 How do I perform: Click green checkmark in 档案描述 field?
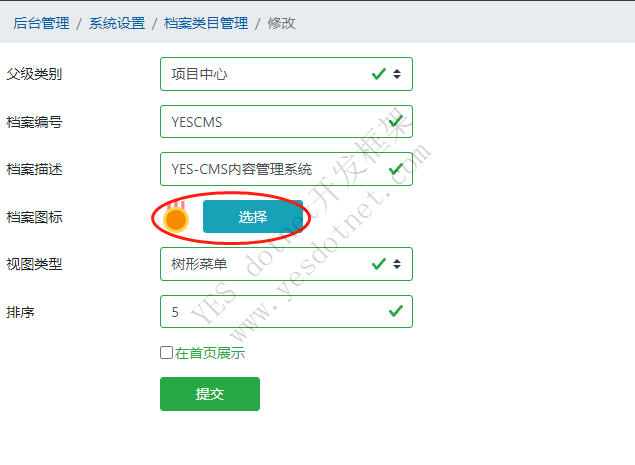coord(396,169)
